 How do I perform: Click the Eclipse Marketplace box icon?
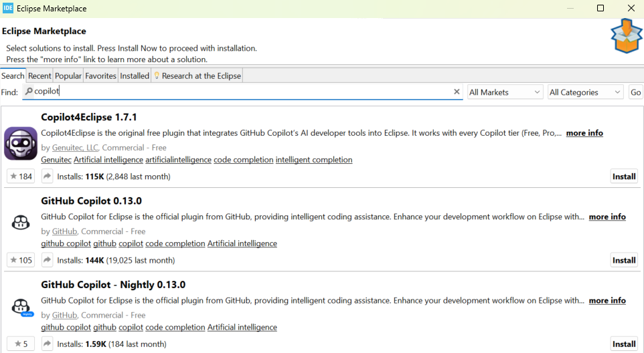point(627,36)
